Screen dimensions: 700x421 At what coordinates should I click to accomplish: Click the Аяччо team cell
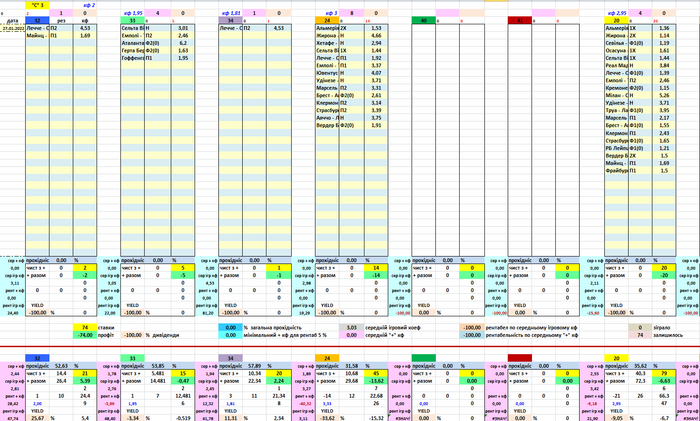pyautogui.click(x=327, y=117)
